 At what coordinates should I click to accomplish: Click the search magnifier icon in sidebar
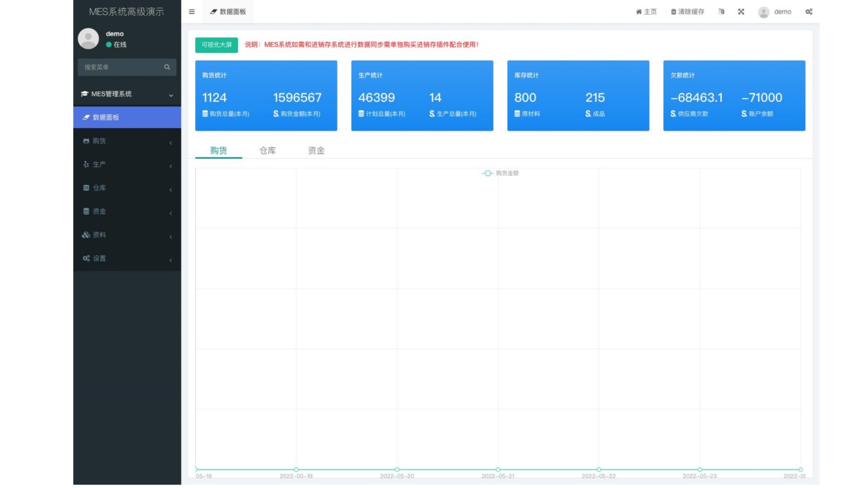tap(167, 67)
